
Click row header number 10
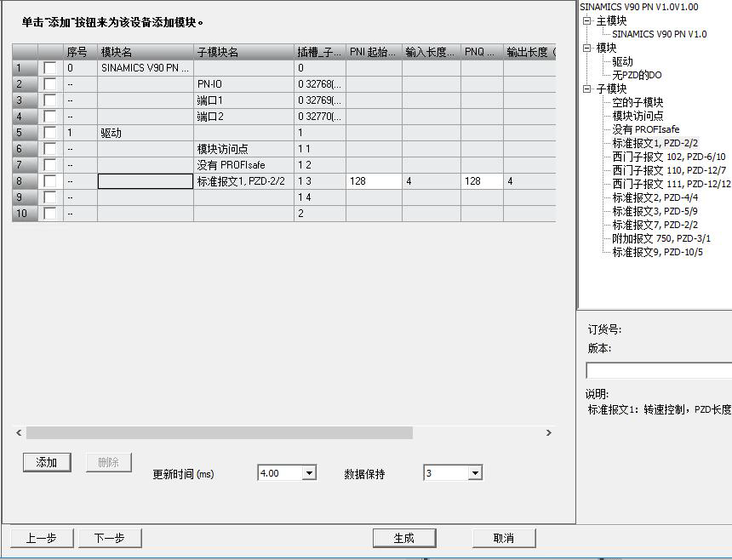pyautogui.click(x=25, y=214)
